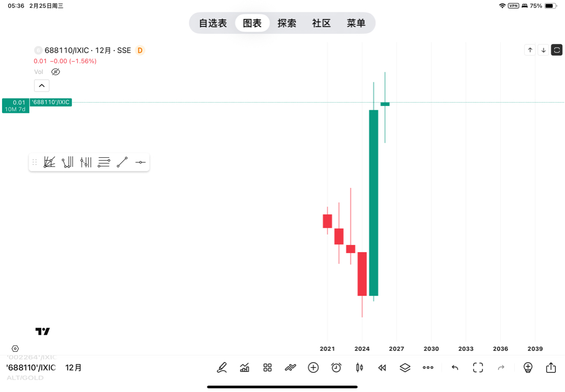Open the drawing pen tools
Image resolution: width=565 pixels, height=392 pixels.
(x=222, y=367)
